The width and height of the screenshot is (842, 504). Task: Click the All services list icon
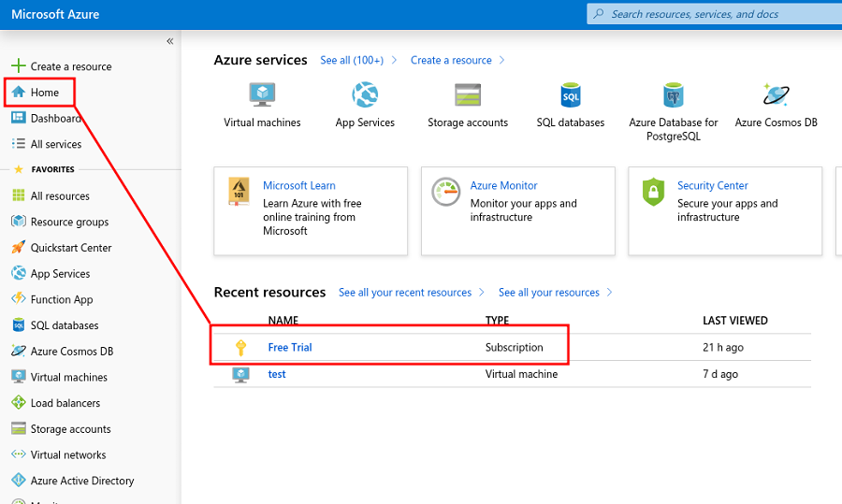tap(19, 143)
